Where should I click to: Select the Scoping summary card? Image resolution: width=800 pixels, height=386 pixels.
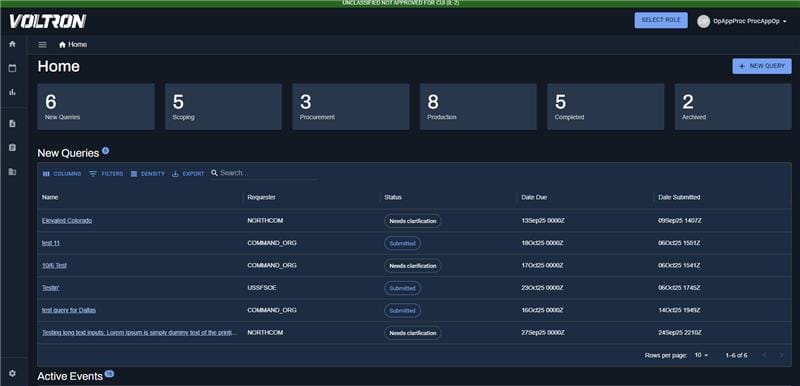click(x=223, y=107)
